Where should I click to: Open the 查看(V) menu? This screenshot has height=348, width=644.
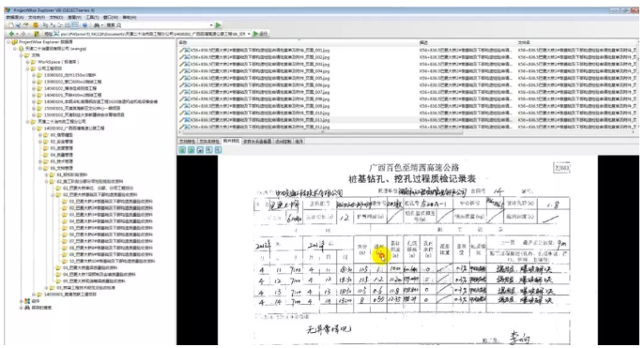tap(74, 17)
